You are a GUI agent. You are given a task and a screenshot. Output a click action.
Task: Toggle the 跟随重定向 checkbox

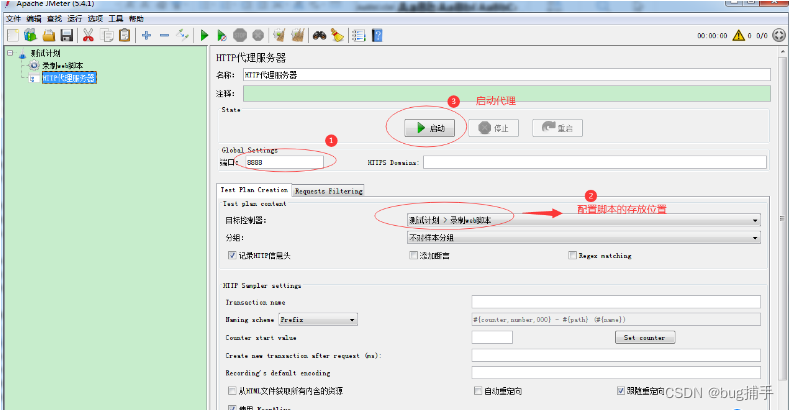[x=621, y=391]
